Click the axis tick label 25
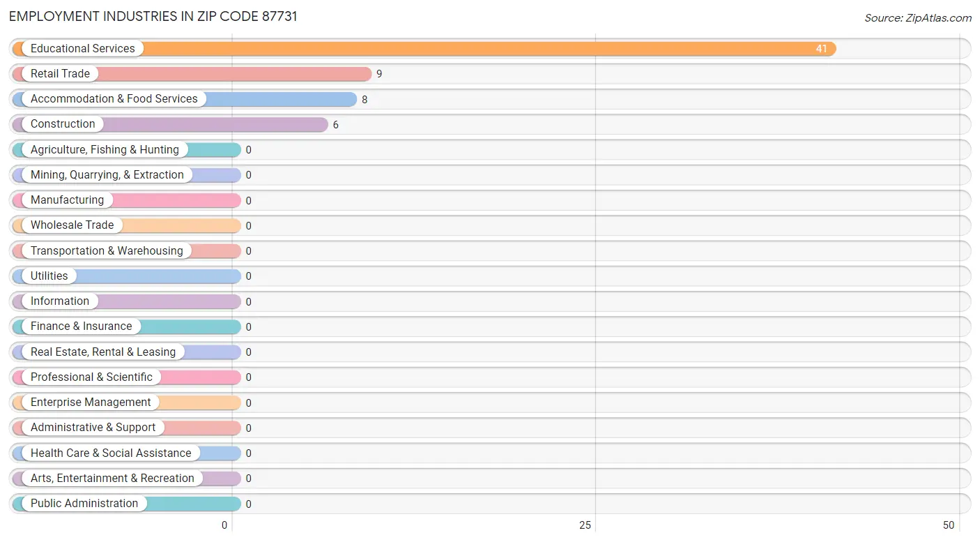The width and height of the screenshot is (980, 542). tap(585, 525)
